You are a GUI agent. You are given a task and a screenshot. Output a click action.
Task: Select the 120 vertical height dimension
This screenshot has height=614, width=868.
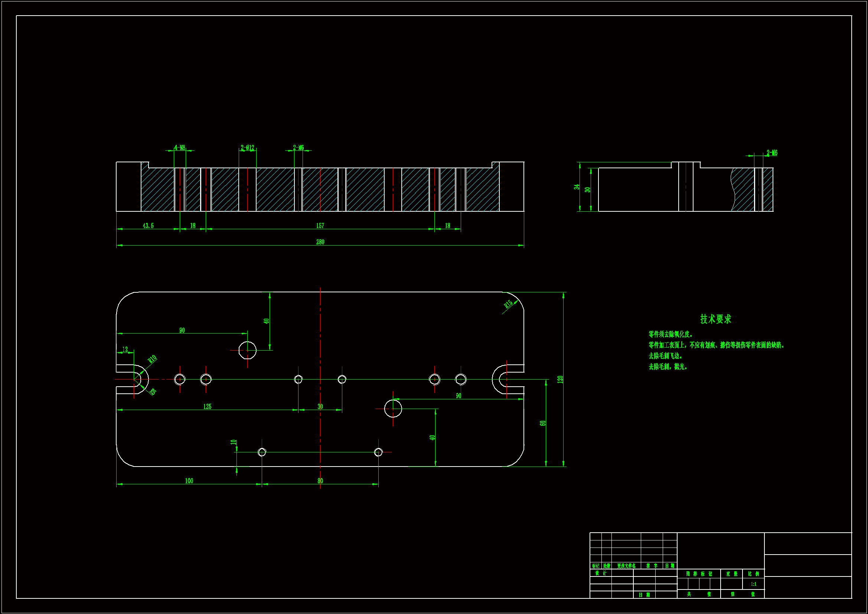[x=560, y=379]
